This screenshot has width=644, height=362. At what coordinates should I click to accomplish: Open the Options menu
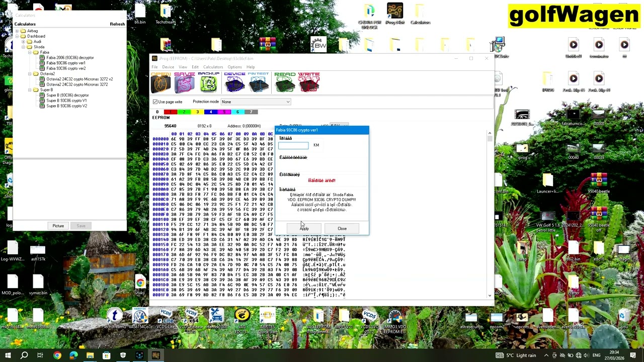coord(234,67)
